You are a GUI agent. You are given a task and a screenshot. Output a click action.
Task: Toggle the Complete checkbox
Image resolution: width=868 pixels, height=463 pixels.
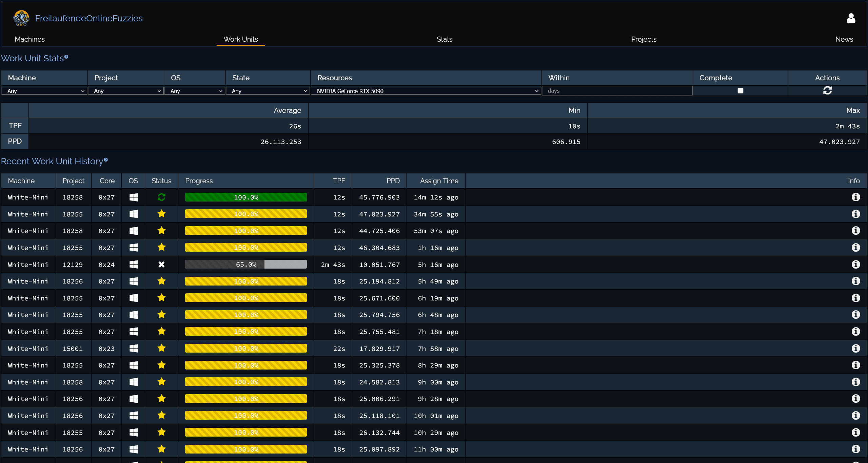coord(740,90)
